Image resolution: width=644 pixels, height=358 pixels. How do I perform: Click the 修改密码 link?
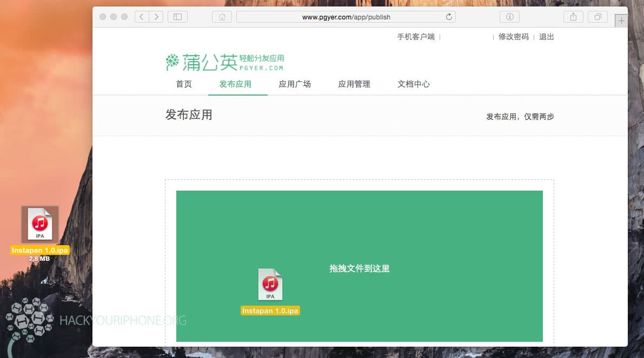(x=514, y=37)
